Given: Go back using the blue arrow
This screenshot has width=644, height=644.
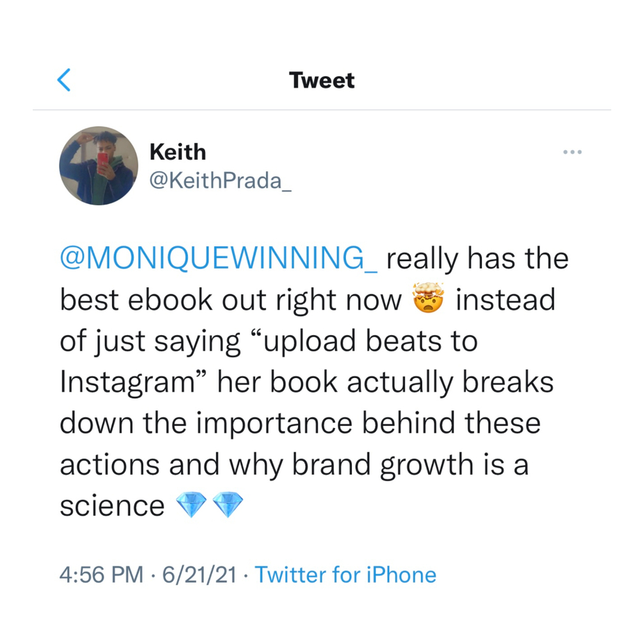Looking at the screenshot, I should tap(63, 79).
